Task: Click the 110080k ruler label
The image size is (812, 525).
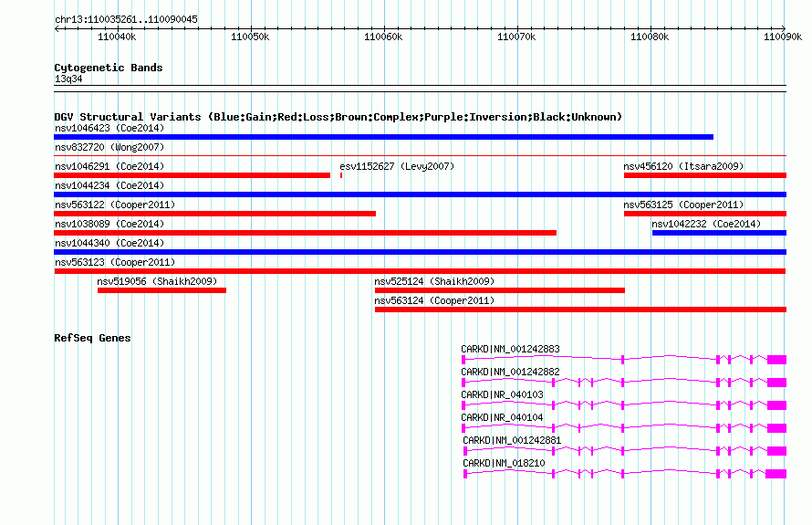Action: pyautogui.click(x=650, y=37)
